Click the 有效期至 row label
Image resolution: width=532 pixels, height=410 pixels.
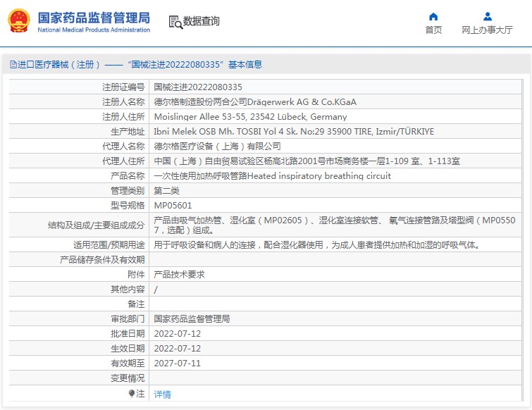point(128,364)
